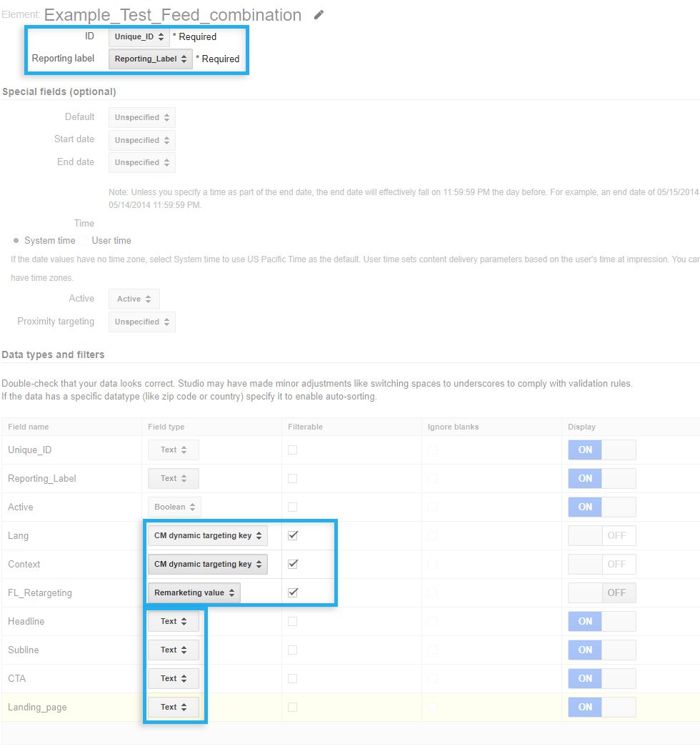Open the ID dropdown showing Unique_ID

click(139, 36)
